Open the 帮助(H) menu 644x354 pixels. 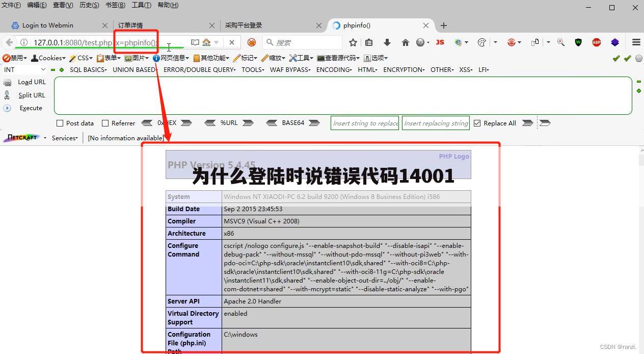[x=168, y=5]
